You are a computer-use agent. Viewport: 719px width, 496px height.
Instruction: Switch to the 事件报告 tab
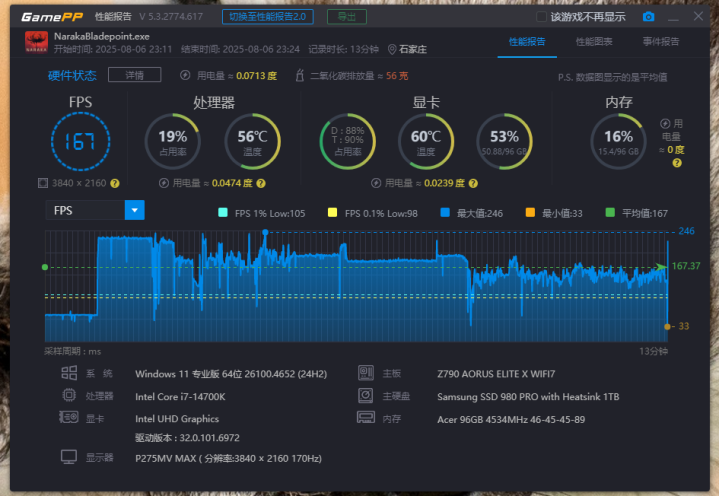[660, 42]
